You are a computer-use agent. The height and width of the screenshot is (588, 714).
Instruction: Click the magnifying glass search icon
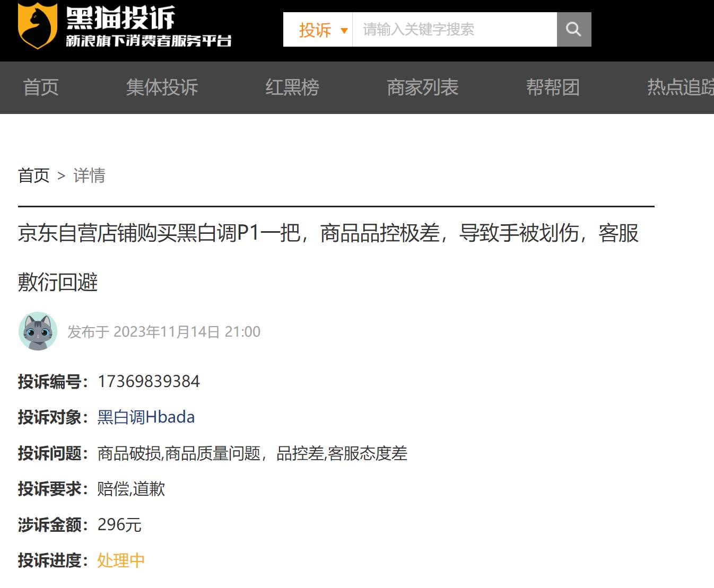click(573, 29)
